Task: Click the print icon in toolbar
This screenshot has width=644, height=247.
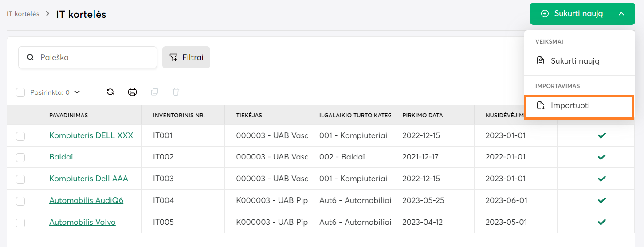Action: click(132, 92)
